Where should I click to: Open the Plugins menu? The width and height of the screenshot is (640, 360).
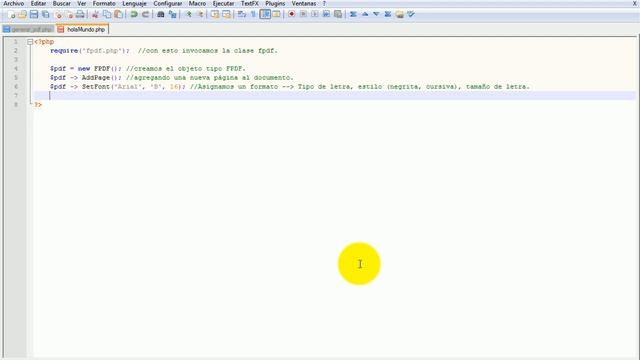point(275,4)
